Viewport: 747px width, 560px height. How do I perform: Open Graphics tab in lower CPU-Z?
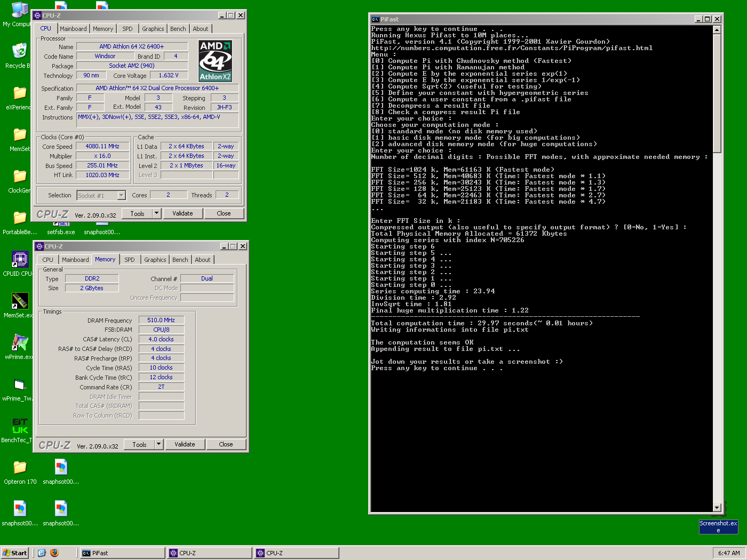[155, 260]
